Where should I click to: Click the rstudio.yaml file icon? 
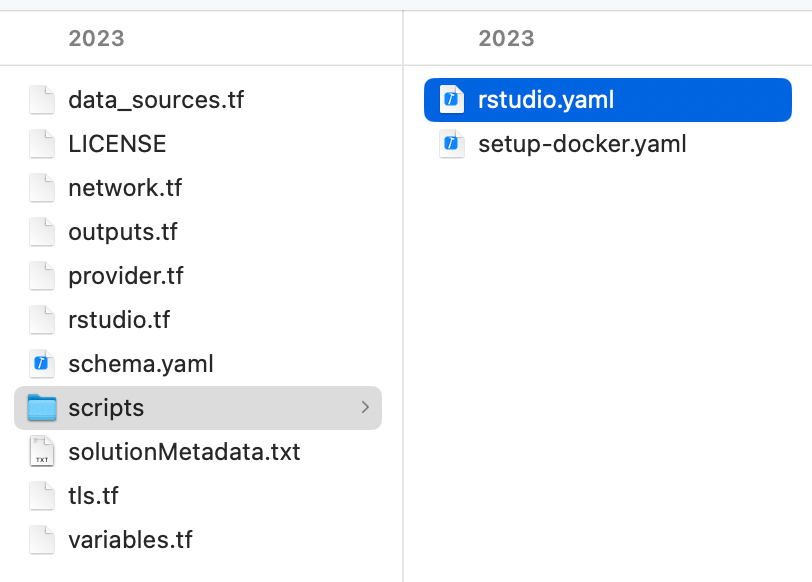pyautogui.click(x=452, y=100)
